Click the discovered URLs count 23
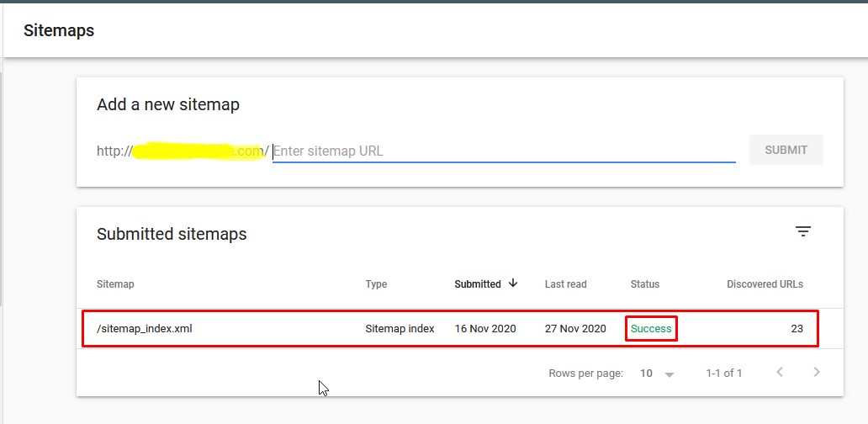The image size is (868, 424). point(797,329)
